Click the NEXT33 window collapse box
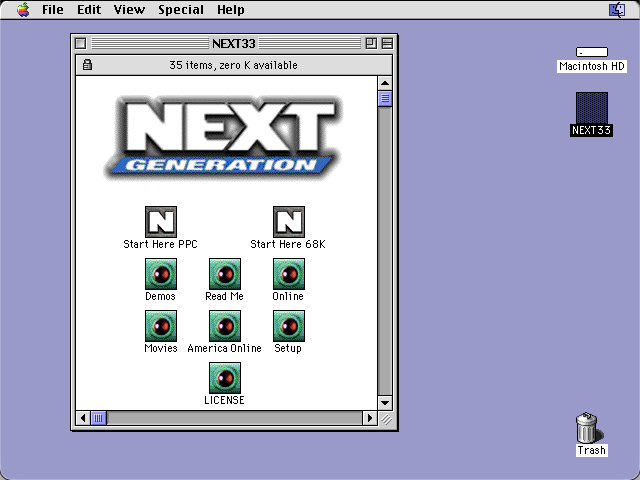The height and width of the screenshot is (480, 640). [387, 43]
